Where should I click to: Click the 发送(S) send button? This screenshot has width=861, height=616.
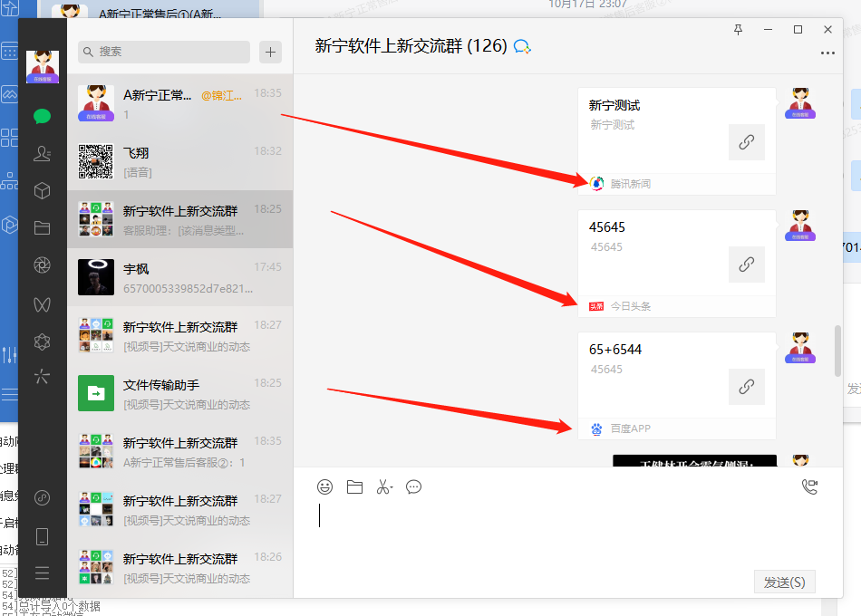(x=784, y=582)
